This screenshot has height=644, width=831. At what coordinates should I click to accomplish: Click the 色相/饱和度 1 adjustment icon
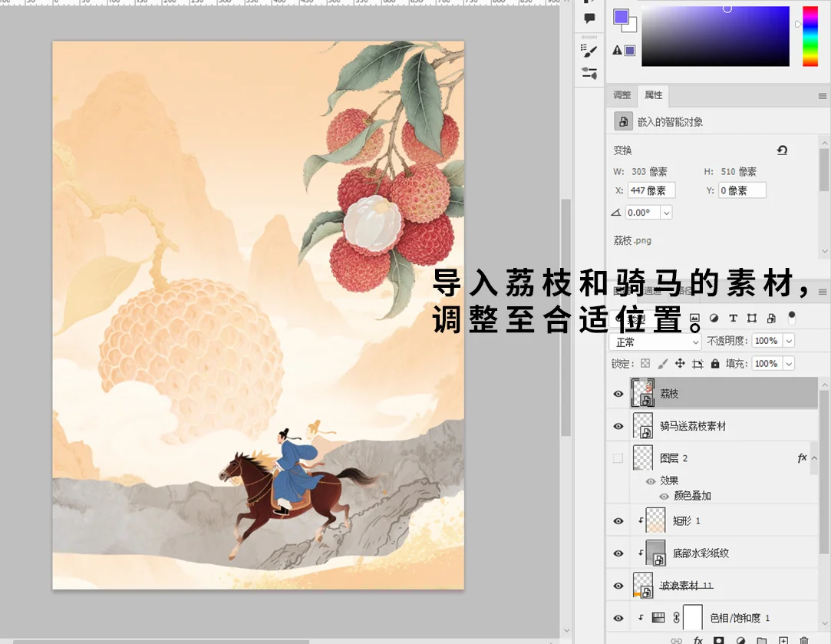(x=658, y=617)
